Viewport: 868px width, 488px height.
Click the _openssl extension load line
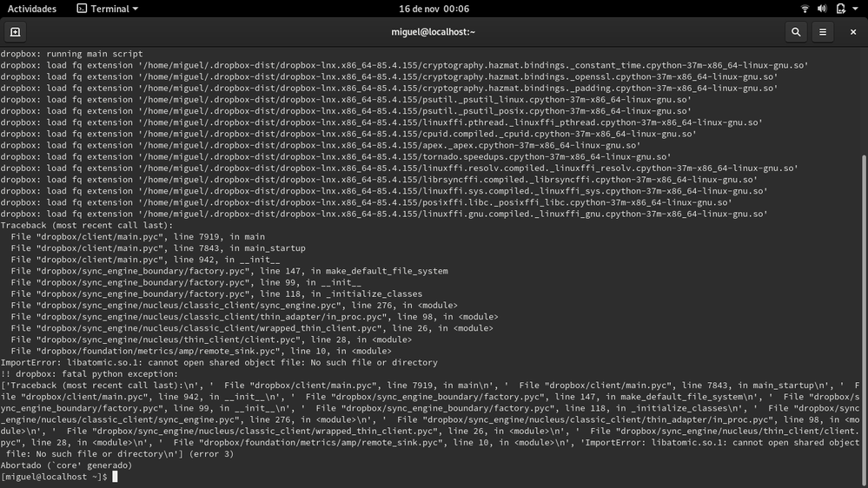click(389, 77)
